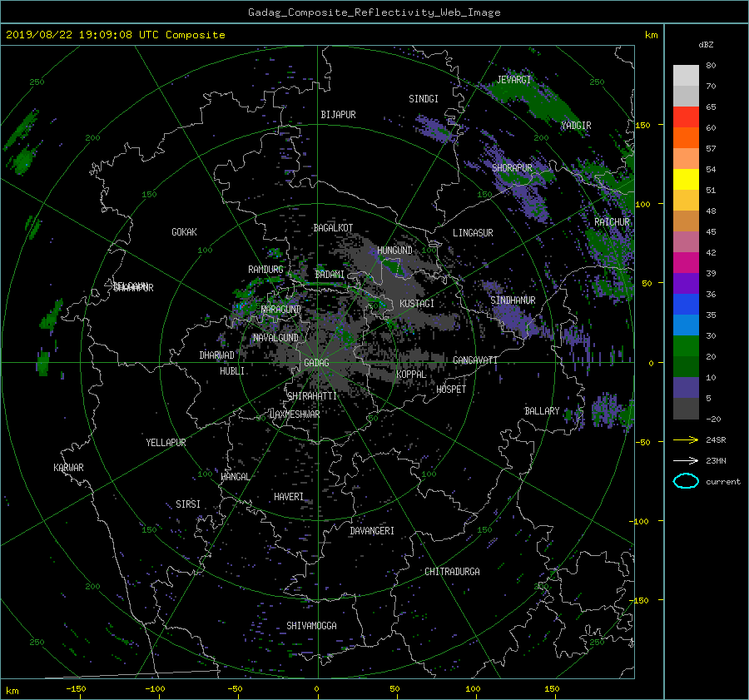This screenshot has height=700, width=749.
Task: Click the DAVANGERI city label
Action: [x=372, y=531]
